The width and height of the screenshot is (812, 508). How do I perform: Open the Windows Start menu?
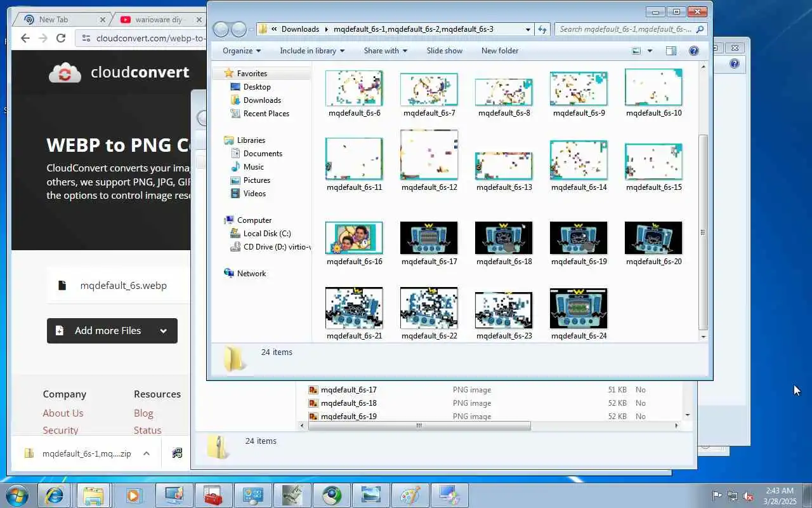pos(17,495)
